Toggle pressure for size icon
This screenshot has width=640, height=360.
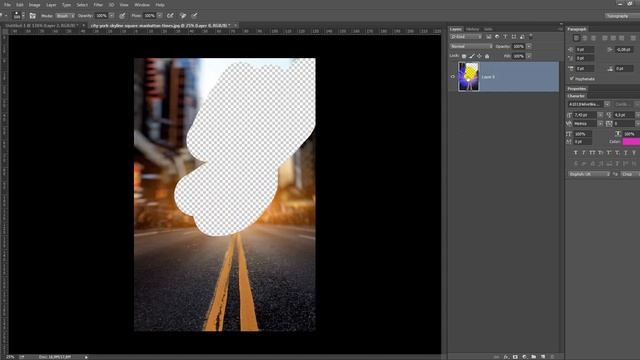pos(194,16)
